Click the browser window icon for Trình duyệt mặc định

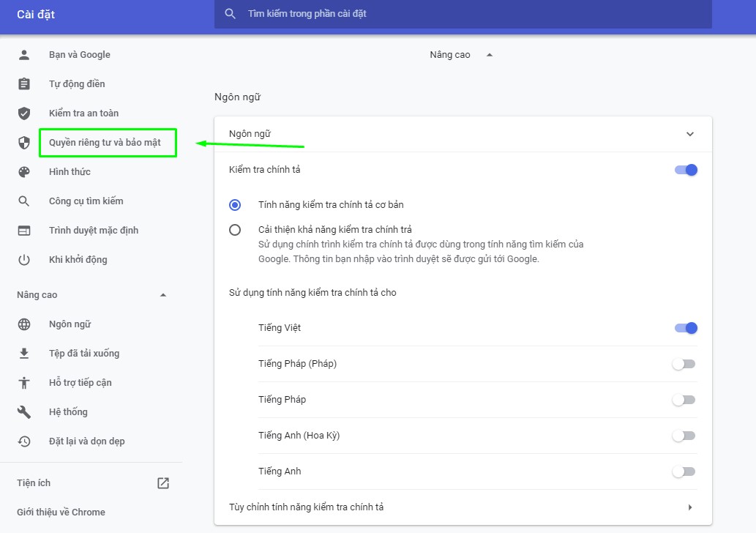[x=24, y=231]
